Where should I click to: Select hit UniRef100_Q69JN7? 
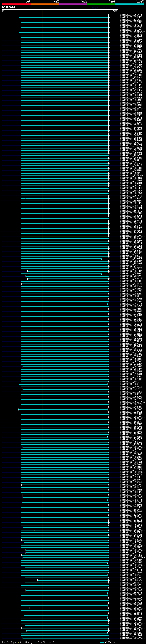(x=131, y=261)
